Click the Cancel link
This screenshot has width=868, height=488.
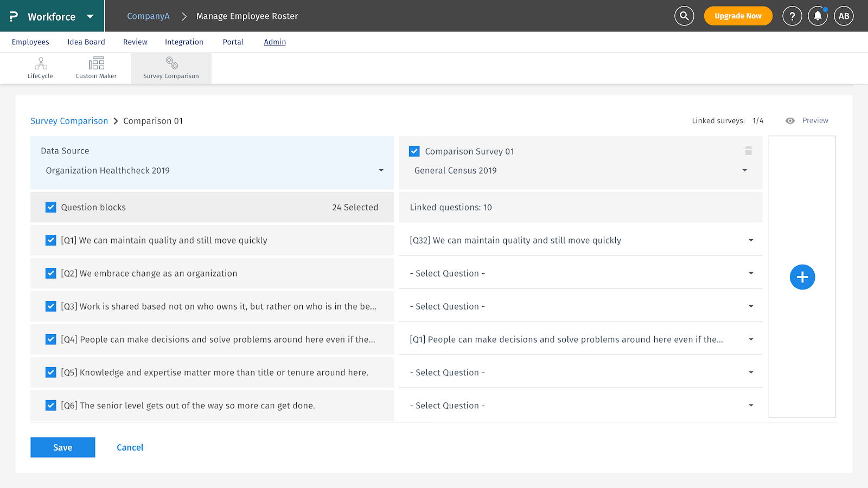coord(130,447)
